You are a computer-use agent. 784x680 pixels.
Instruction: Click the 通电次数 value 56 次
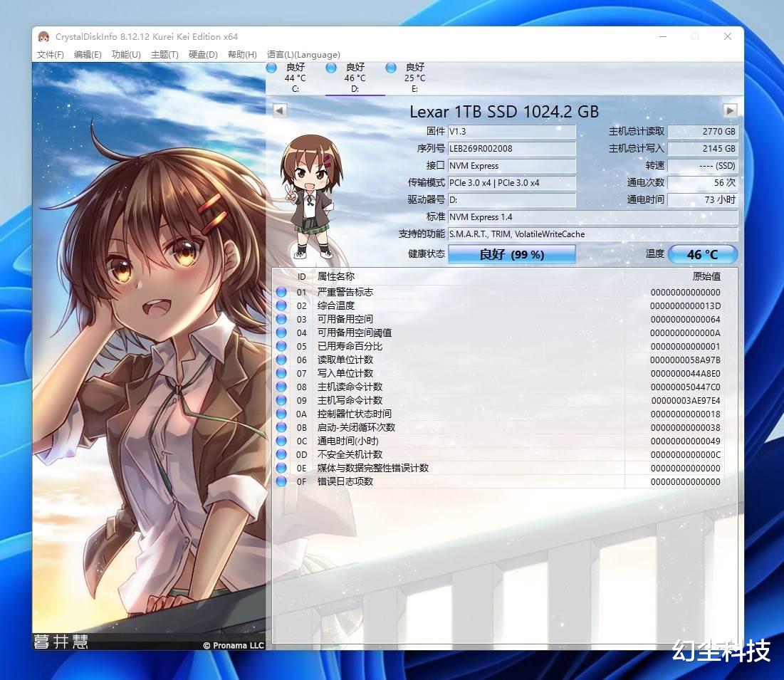point(703,182)
